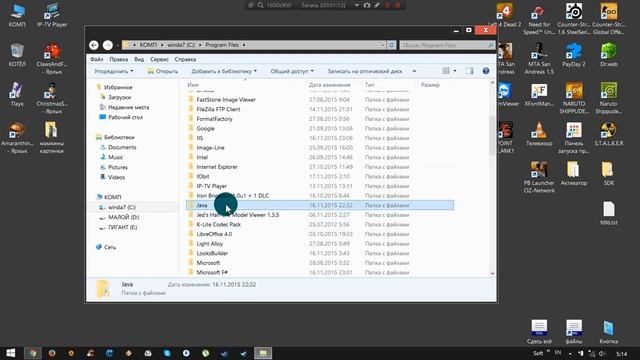
Task: Expand Добавить в библиотеку dropdown
Action: pyautogui.click(x=224, y=71)
